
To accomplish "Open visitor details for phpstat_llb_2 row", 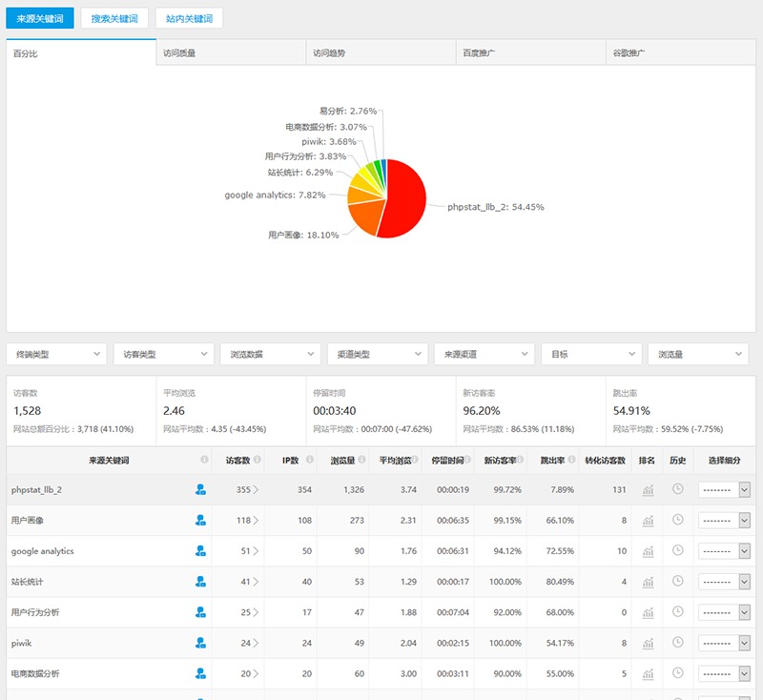I will [200, 490].
